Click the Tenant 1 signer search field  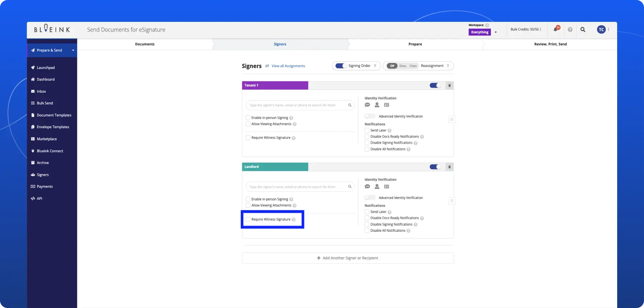point(300,105)
